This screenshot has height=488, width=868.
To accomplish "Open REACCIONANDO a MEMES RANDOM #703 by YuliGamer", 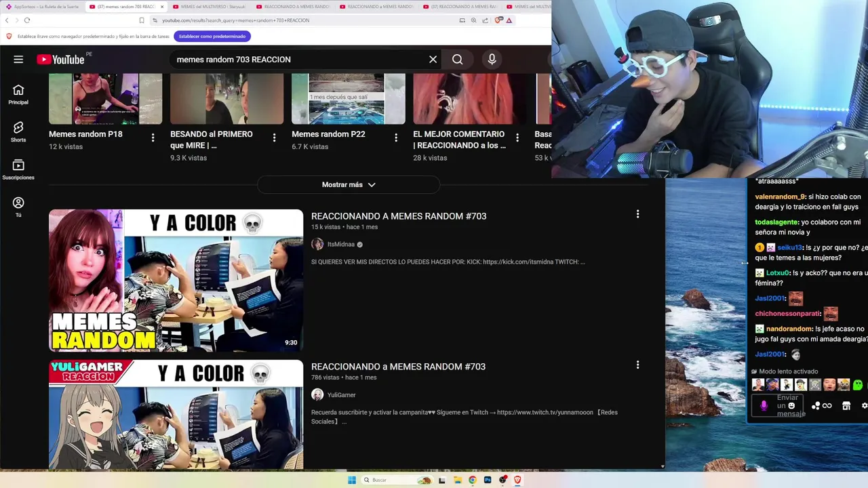I will [398, 367].
